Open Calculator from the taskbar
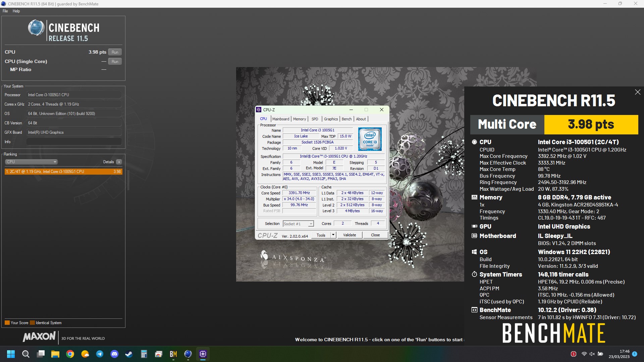Image resolution: width=644 pixels, height=362 pixels. pos(144,354)
